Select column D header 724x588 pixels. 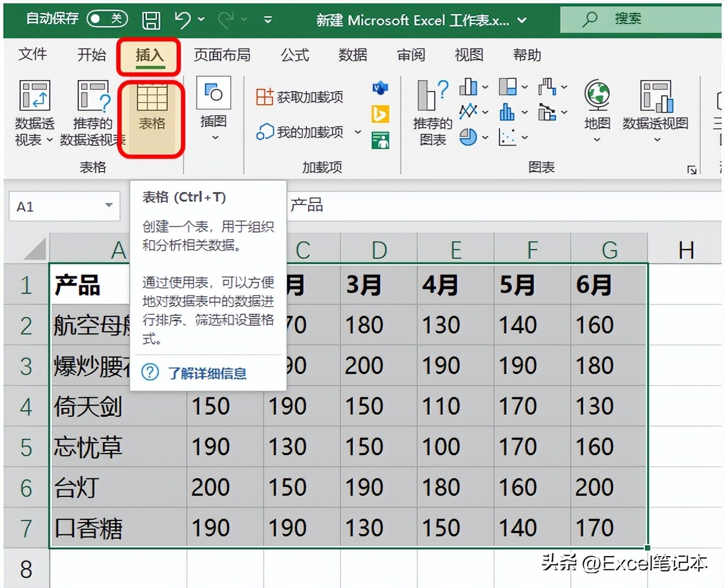(x=379, y=249)
